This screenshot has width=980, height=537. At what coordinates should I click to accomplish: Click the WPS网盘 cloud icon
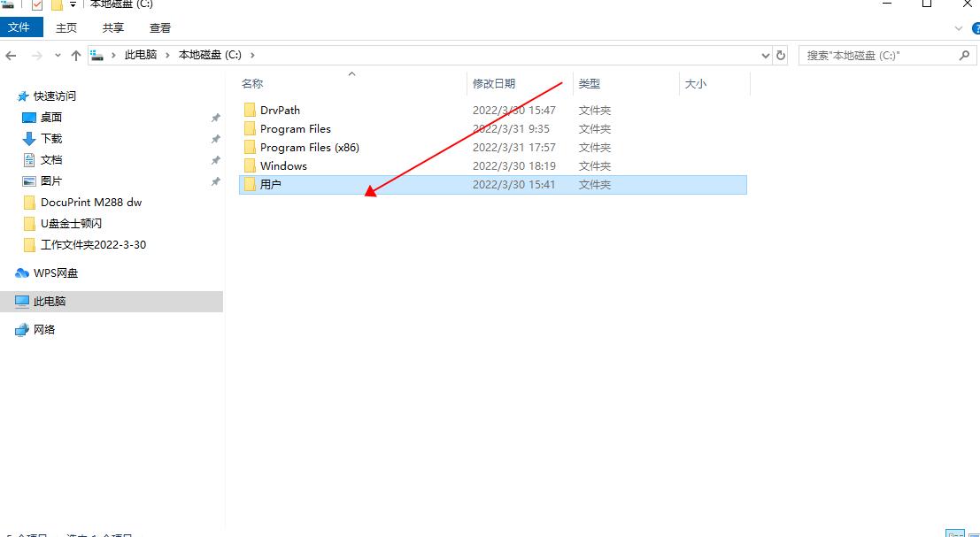[x=22, y=272]
